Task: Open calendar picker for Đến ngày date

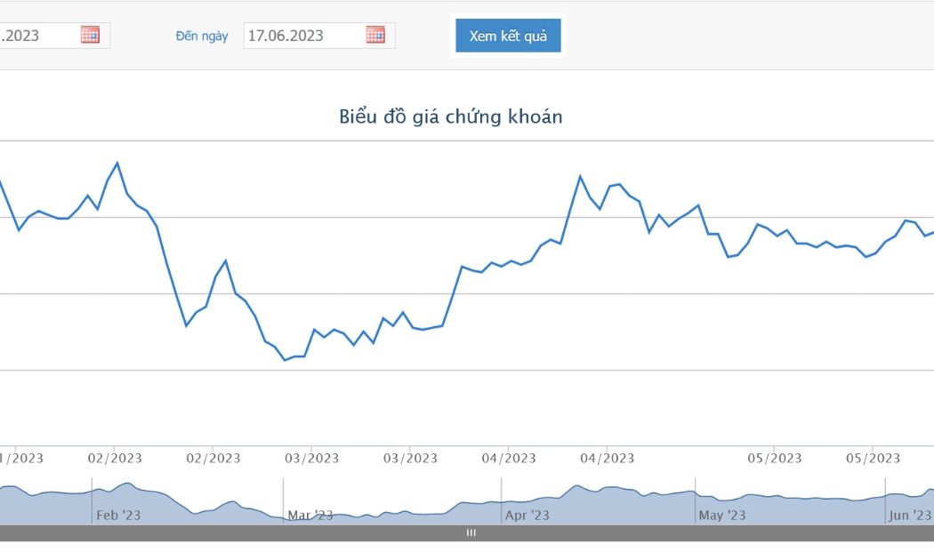Action: (375, 35)
